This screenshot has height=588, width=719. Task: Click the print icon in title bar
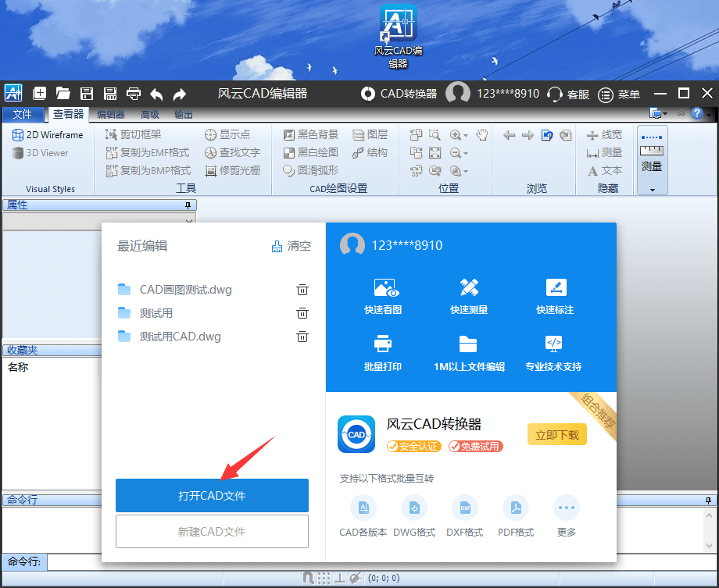click(x=134, y=94)
